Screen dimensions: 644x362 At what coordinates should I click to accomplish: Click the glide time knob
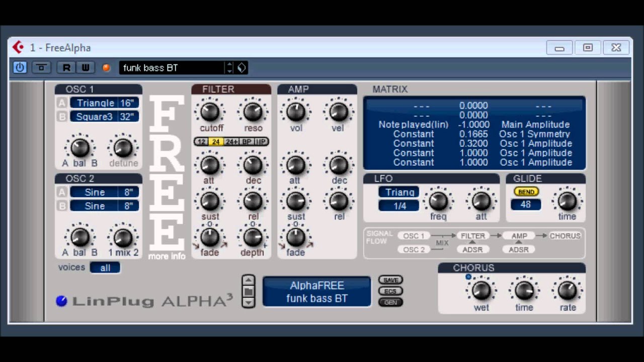point(567,201)
